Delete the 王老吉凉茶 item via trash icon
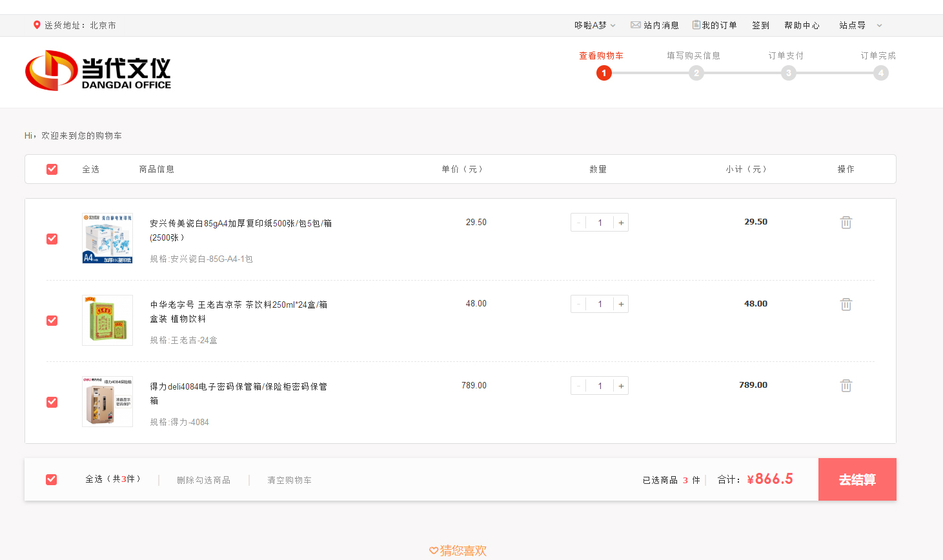The height and width of the screenshot is (560, 943). [x=846, y=304]
